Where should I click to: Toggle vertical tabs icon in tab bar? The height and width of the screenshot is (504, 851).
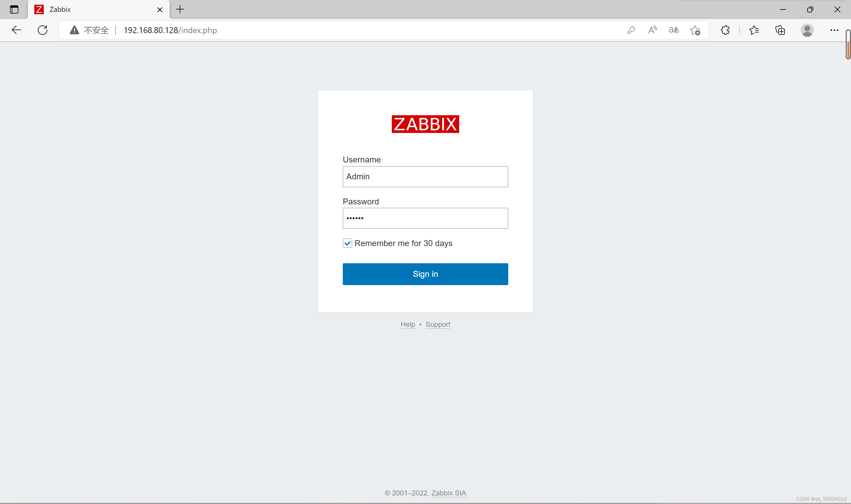(x=14, y=9)
